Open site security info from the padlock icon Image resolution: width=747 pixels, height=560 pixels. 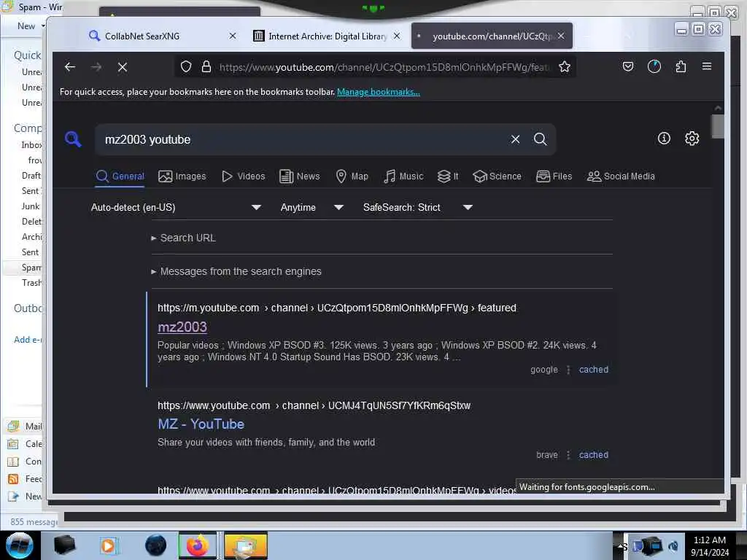click(206, 66)
